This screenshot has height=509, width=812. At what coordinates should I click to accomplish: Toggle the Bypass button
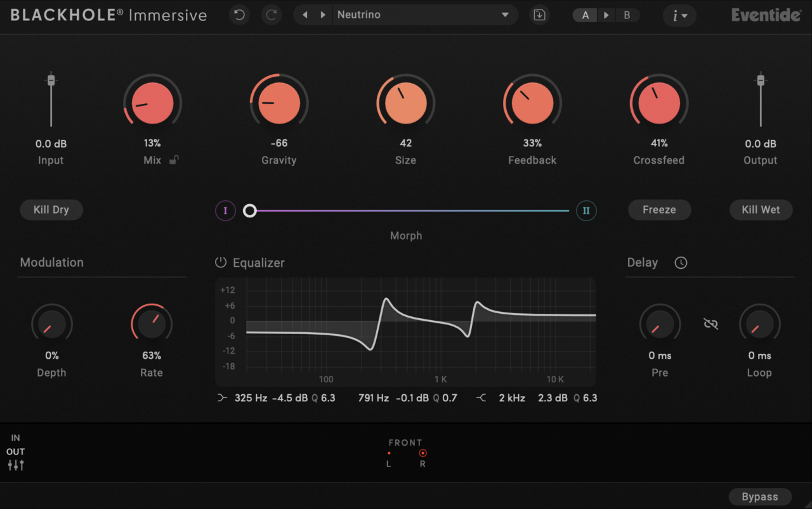[760, 497]
